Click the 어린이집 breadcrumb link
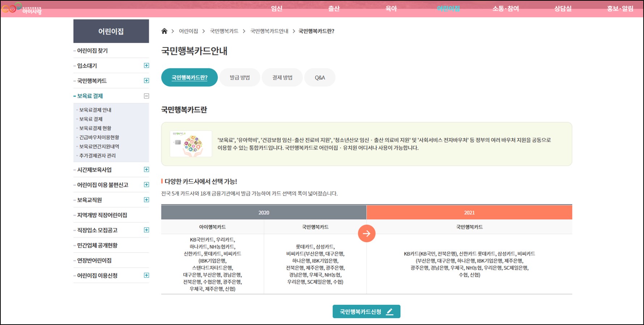The height and width of the screenshot is (325, 644). pyautogui.click(x=188, y=31)
